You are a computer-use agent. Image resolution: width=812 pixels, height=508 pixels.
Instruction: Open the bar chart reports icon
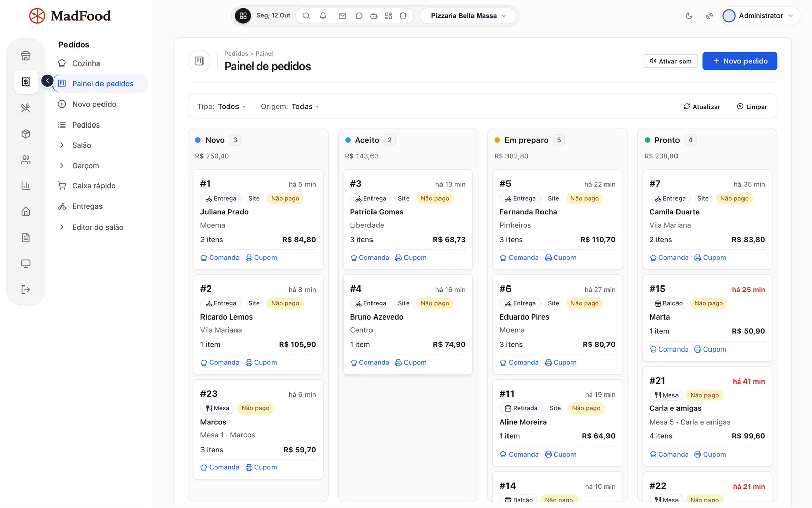pos(26,185)
